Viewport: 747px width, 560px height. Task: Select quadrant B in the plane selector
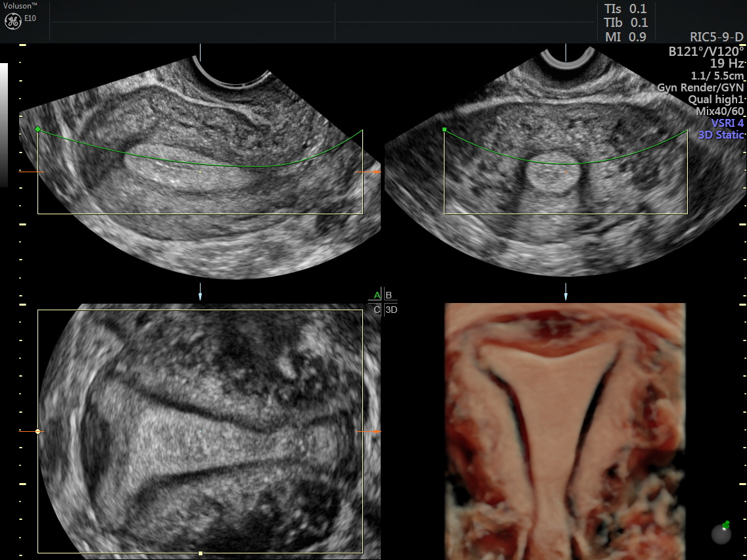pos(389,296)
